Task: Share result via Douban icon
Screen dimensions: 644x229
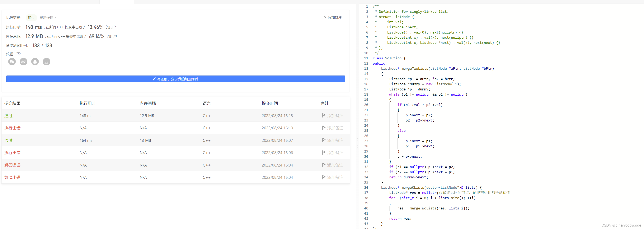Action: (x=46, y=62)
